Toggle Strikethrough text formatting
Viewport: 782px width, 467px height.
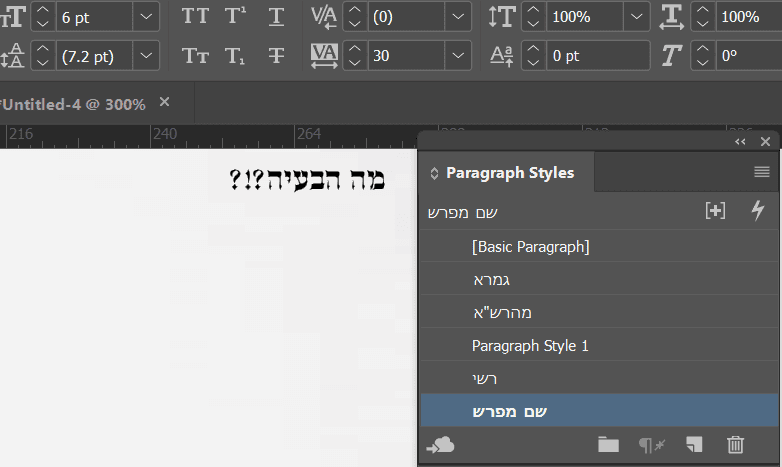(276, 56)
